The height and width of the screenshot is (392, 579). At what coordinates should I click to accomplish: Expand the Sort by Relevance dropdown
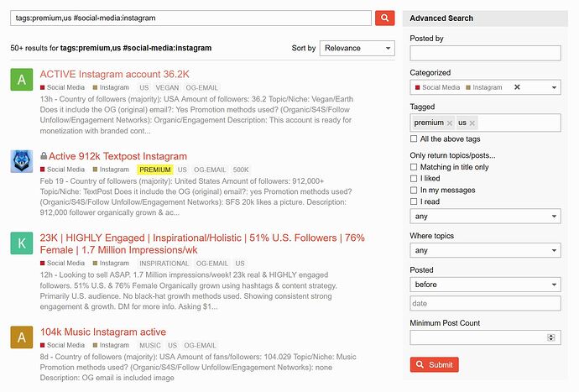pyautogui.click(x=357, y=48)
